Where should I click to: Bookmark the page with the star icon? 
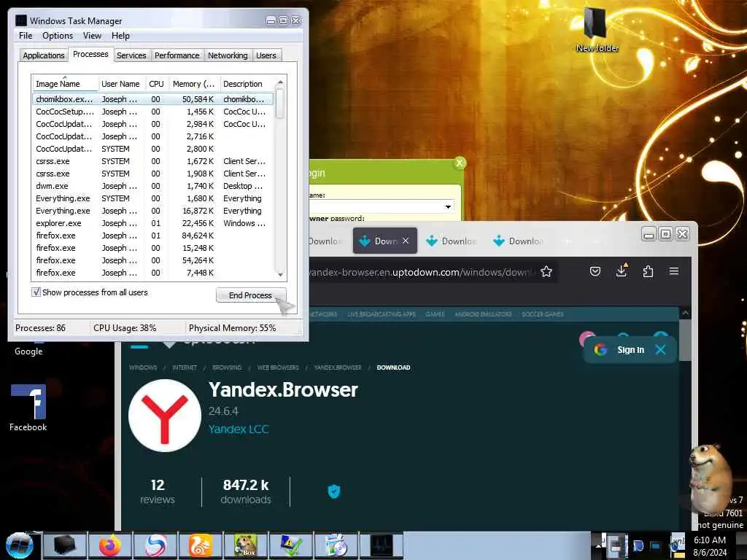click(x=546, y=272)
